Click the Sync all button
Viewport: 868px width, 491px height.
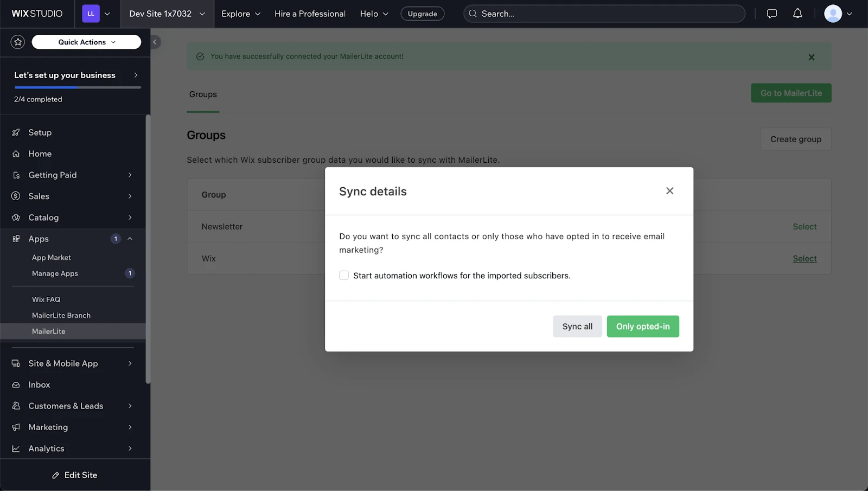[577, 327]
